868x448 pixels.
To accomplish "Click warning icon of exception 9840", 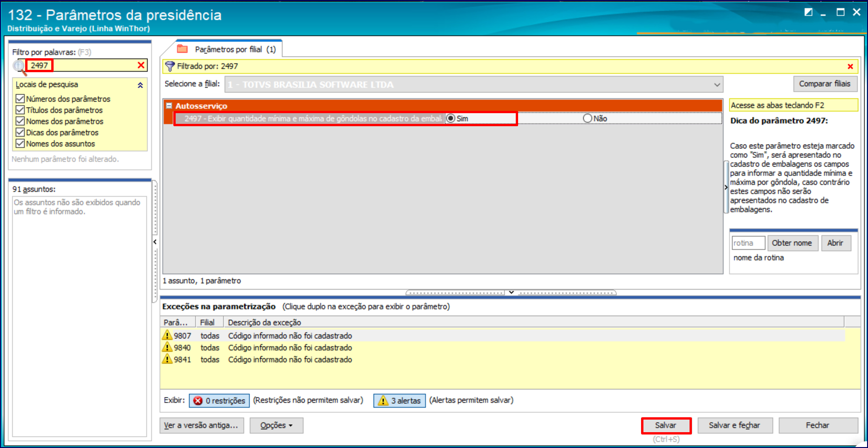I will pyautogui.click(x=167, y=347).
